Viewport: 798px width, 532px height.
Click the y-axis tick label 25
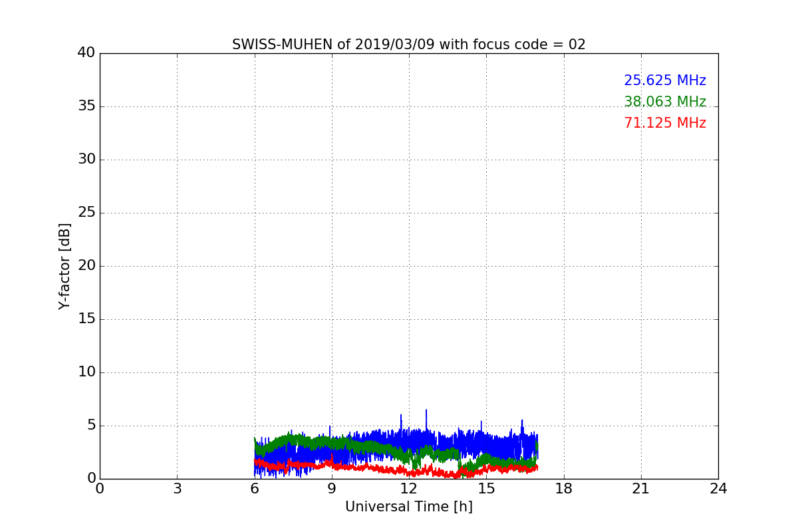(x=86, y=213)
